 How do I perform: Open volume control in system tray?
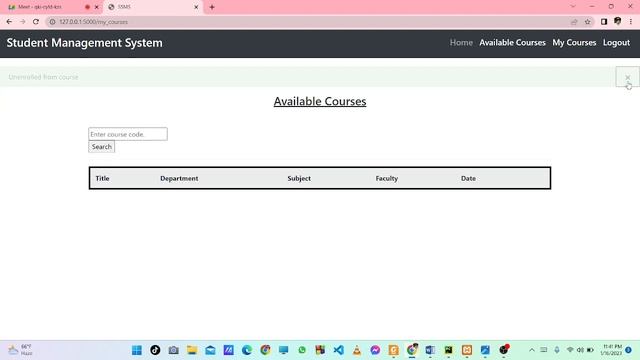580,350
